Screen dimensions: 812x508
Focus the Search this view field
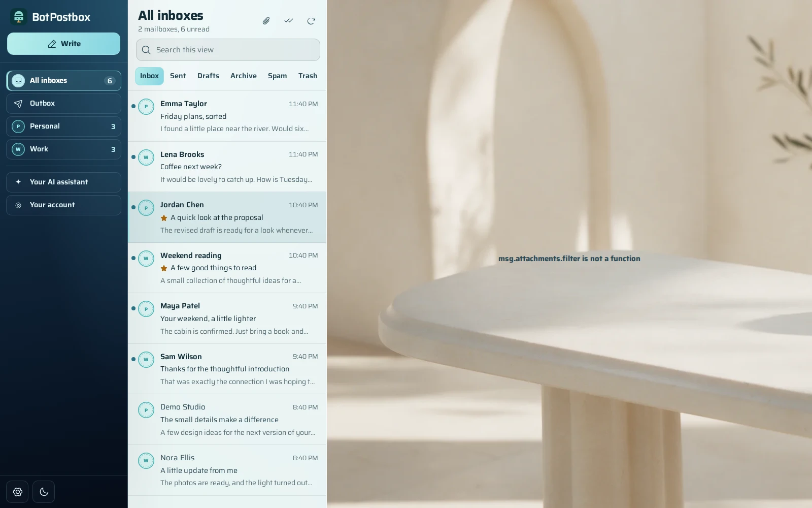(x=228, y=50)
